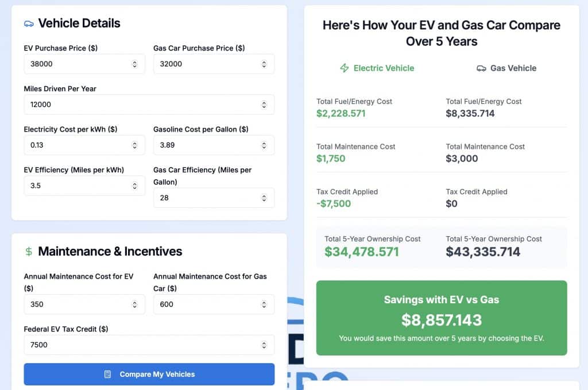The width and height of the screenshot is (588, 390).
Task: Click the lightning bolt Electric Vehicle icon
Action: [x=345, y=68]
